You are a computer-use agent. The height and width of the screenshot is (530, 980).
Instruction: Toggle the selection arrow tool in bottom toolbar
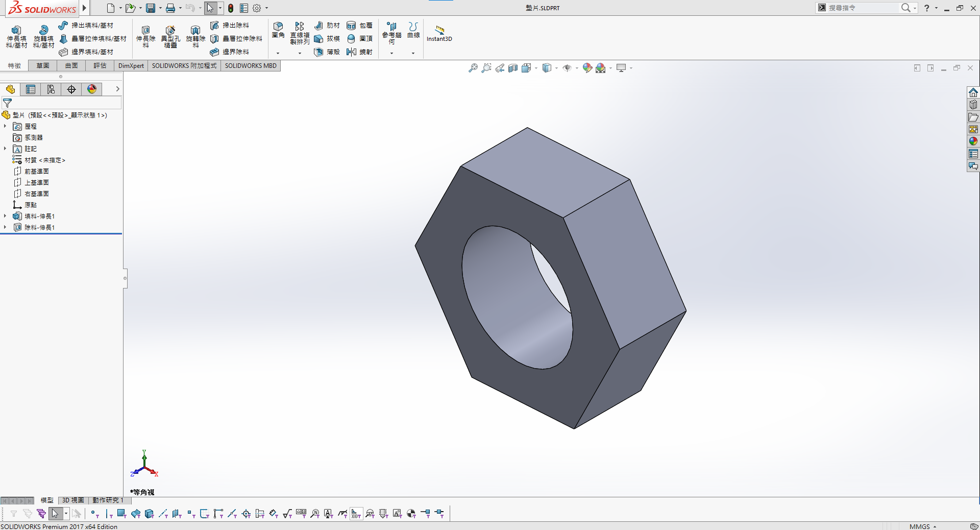pyautogui.click(x=55, y=513)
